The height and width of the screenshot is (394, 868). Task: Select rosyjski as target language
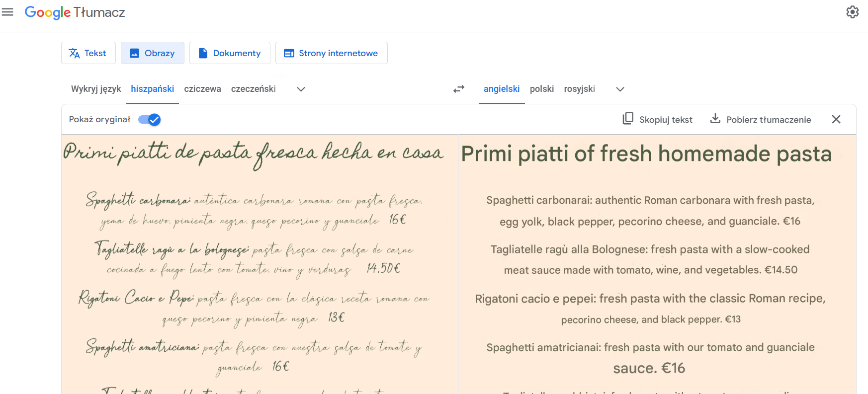point(580,89)
